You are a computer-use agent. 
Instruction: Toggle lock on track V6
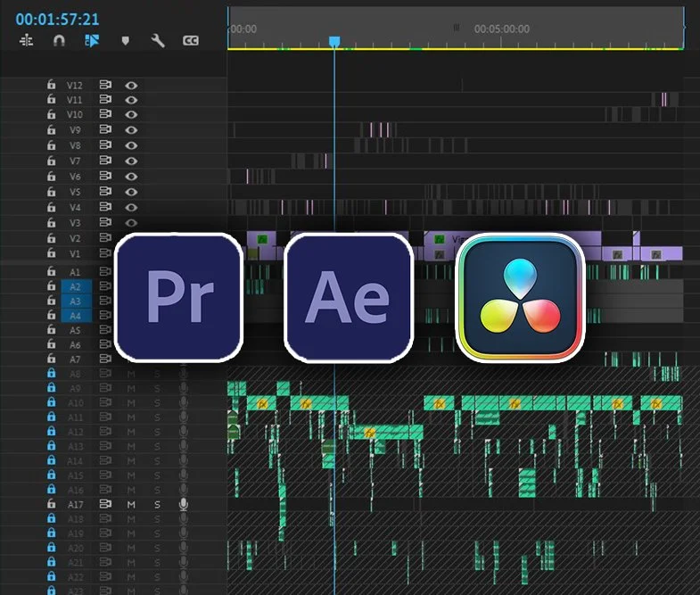[52, 176]
